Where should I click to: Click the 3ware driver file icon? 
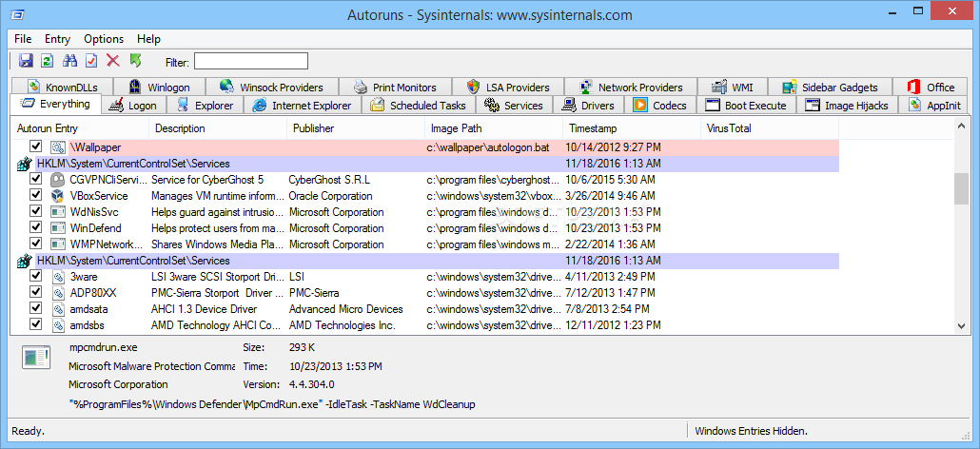coord(57,277)
